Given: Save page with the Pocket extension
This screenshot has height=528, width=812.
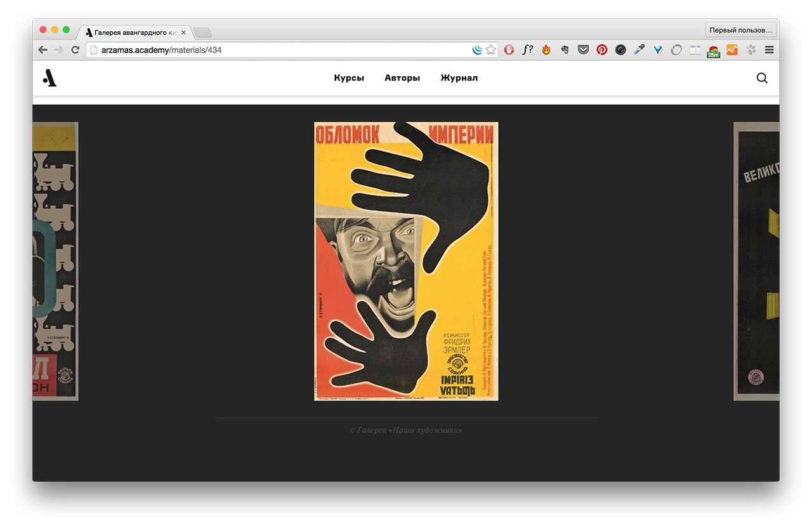Looking at the screenshot, I should coord(583,49).
